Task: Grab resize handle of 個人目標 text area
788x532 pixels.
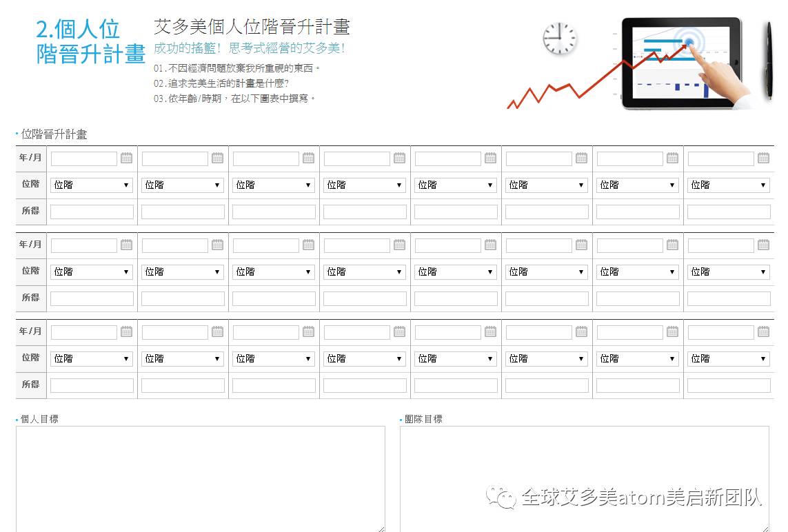Action: [x=381, y=529]
